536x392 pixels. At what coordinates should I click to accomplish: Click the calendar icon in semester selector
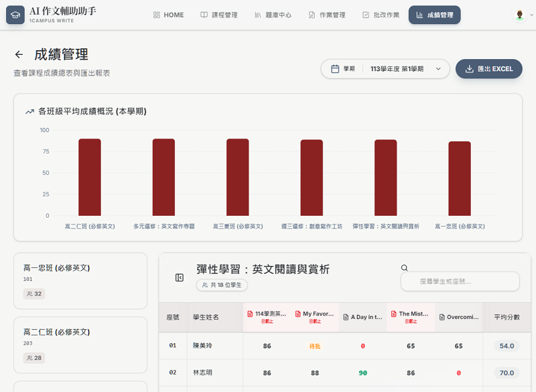pyautogui.click(x=335, y=69)
